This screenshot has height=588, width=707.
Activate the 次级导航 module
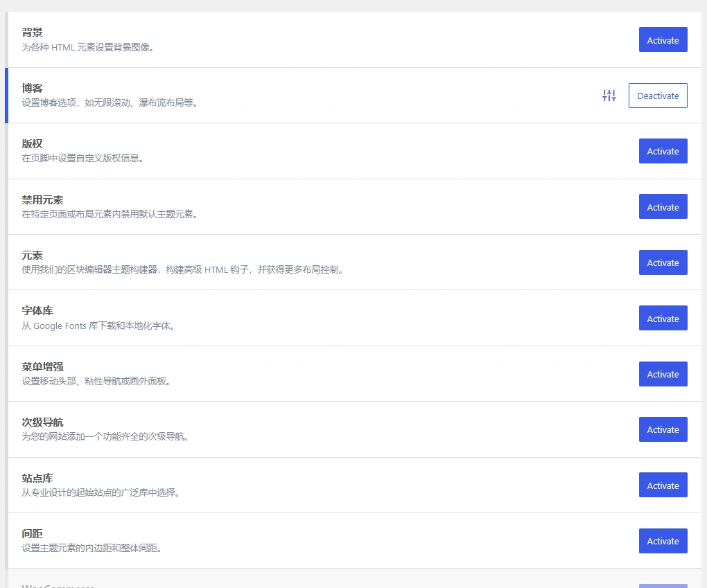[x=663, y=429]
